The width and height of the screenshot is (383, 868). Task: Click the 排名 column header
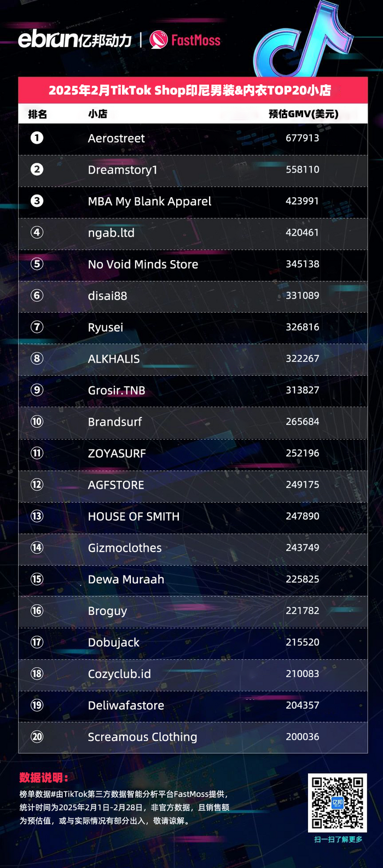click(x=38, y=114)
